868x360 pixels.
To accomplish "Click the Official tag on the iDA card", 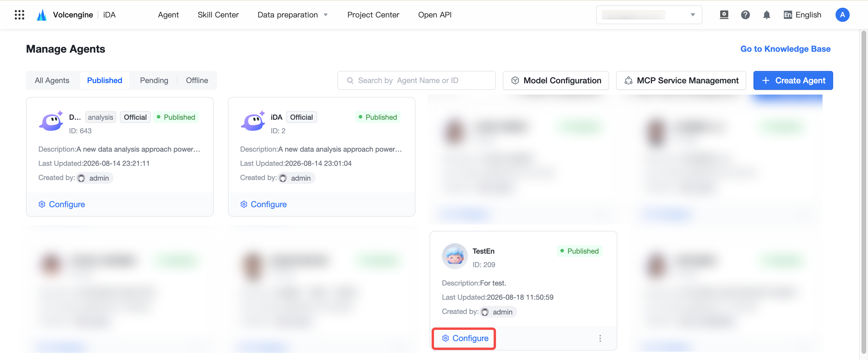I will coord(301,117).
